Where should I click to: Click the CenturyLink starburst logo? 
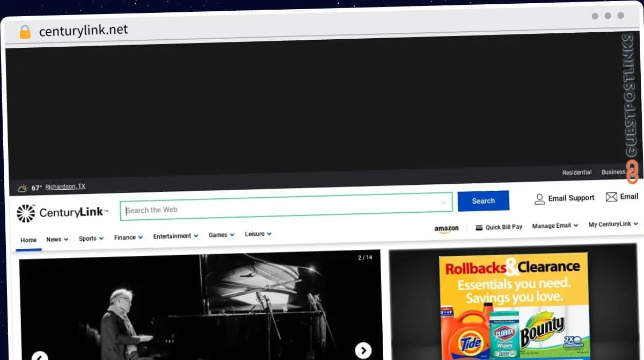pos(26,213)
